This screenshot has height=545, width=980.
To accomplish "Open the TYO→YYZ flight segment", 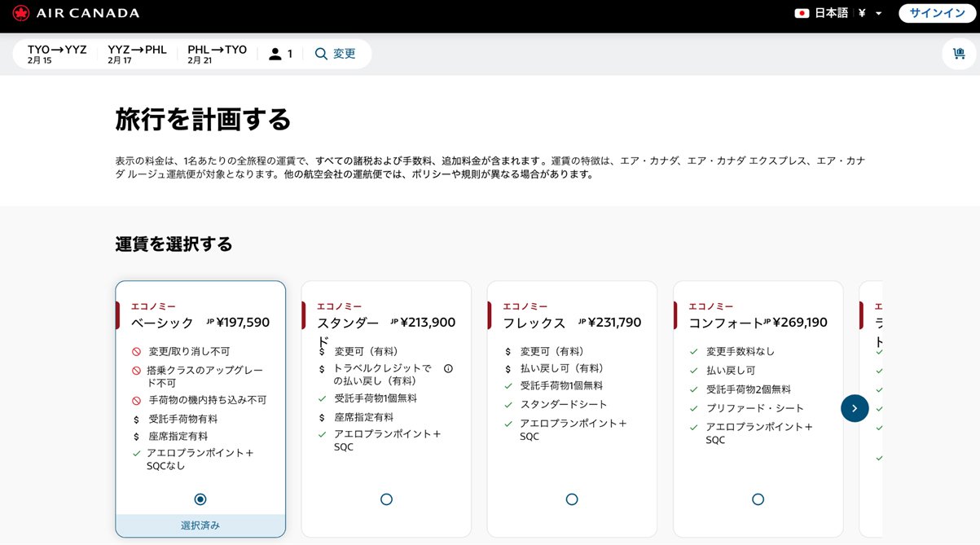I will pos(57,54).
